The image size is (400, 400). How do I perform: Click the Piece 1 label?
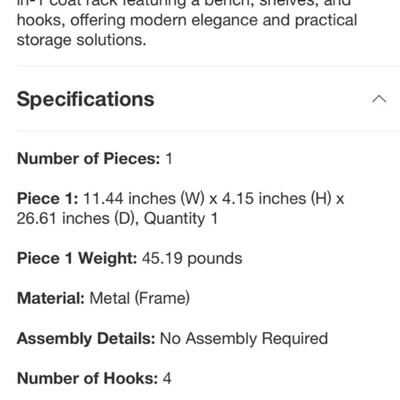(48, 198)
